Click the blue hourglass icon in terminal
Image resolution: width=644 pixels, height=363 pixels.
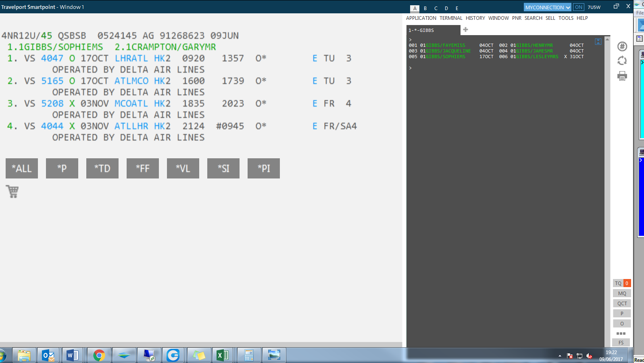[598, 42]
